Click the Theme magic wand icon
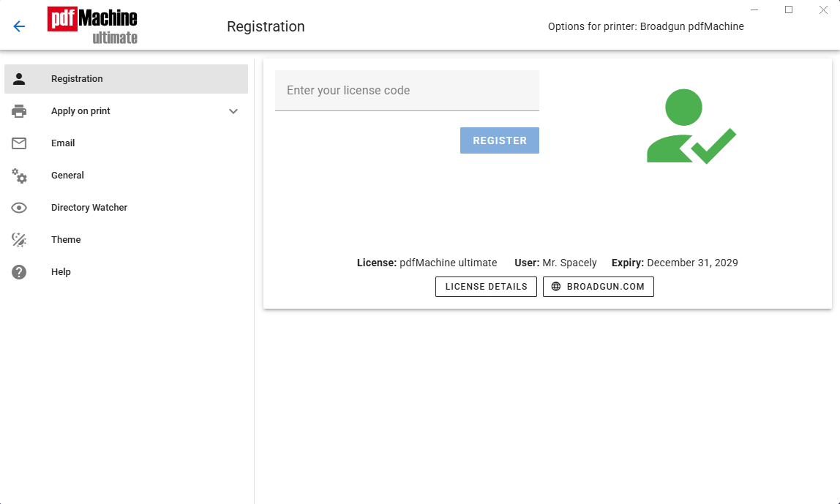Screen dimensions: 840x504 (19, 239)
